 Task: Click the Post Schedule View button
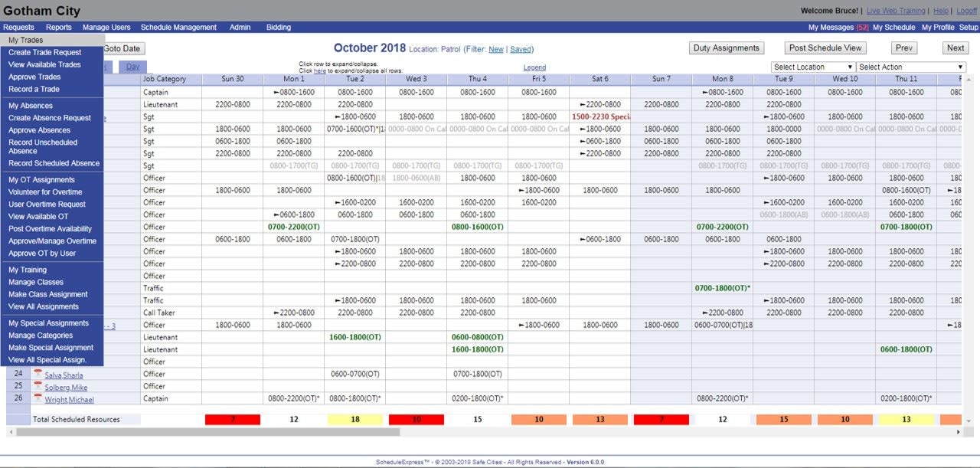tap(825, 48)
